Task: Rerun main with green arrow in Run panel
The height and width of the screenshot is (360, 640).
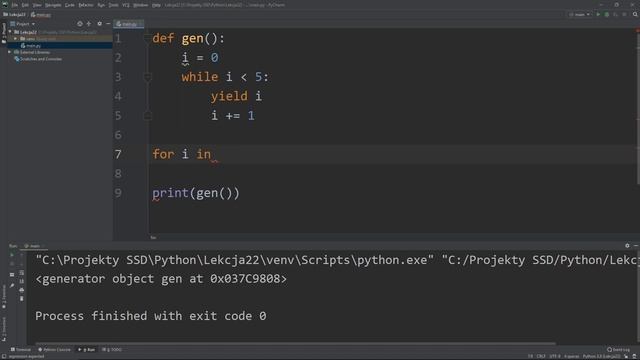Action: pos(12,256)
